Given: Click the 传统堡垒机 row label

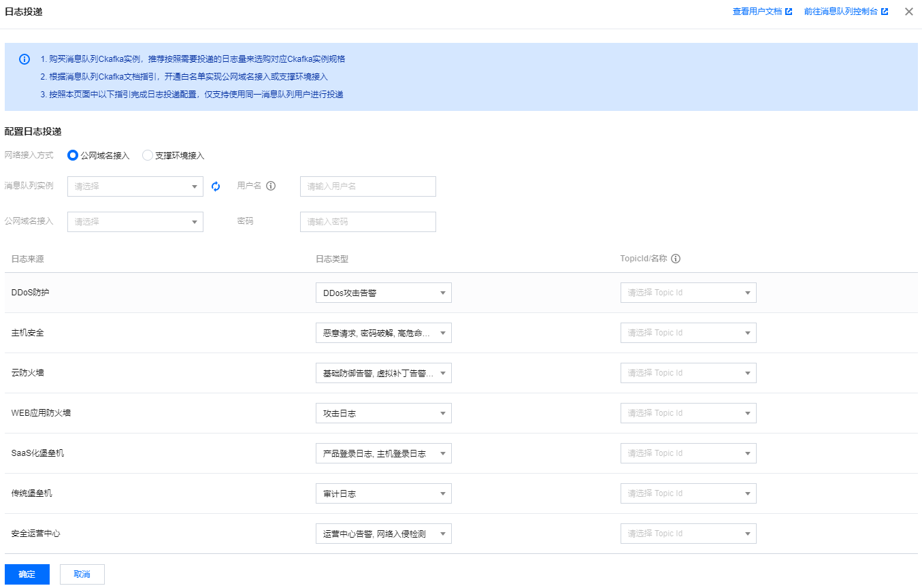Looking at the screenshot, I should tap(32, 493).
